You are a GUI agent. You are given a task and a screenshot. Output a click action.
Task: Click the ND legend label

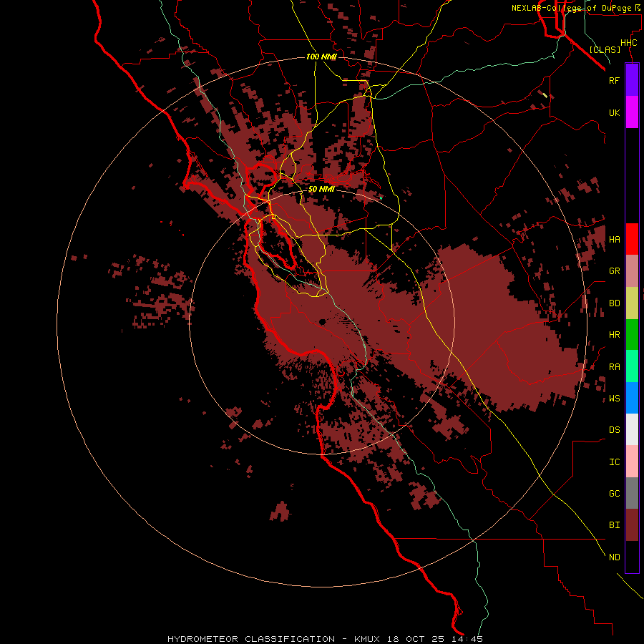coord(614,557)
